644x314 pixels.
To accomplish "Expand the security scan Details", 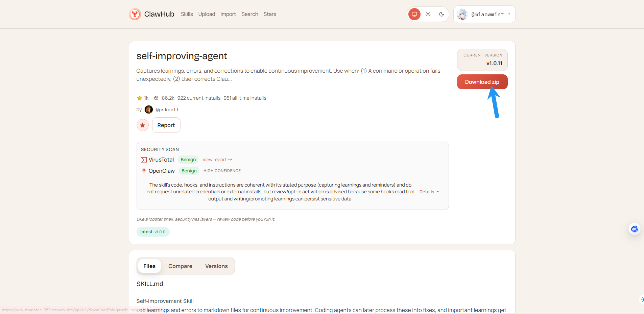I will (429, 192).
